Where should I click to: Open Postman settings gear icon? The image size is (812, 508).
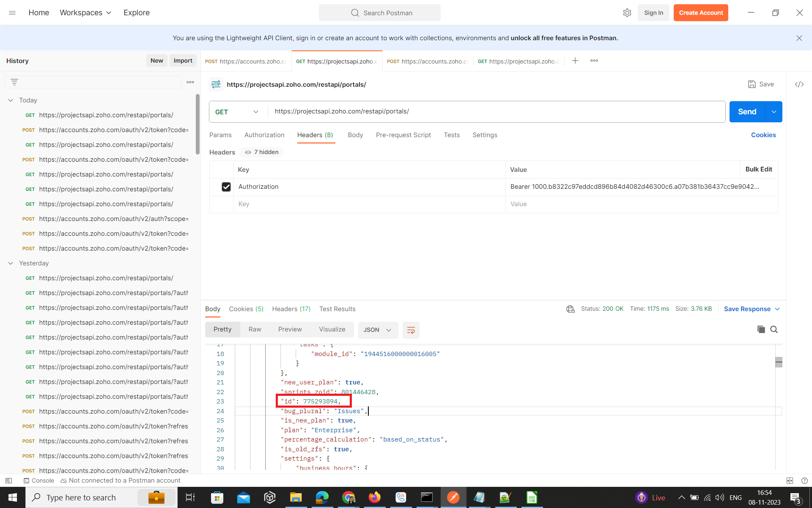click(x=627, y=13)
